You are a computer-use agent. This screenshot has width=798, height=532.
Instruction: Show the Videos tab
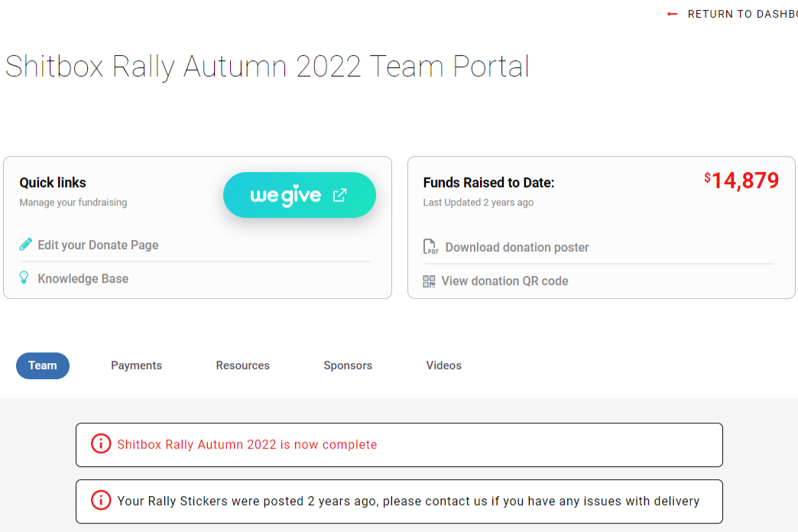pyautogui.click(x=443, y=365)
